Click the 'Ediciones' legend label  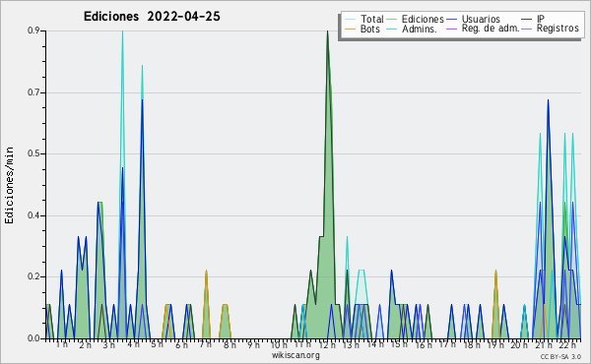click(423, 19)
